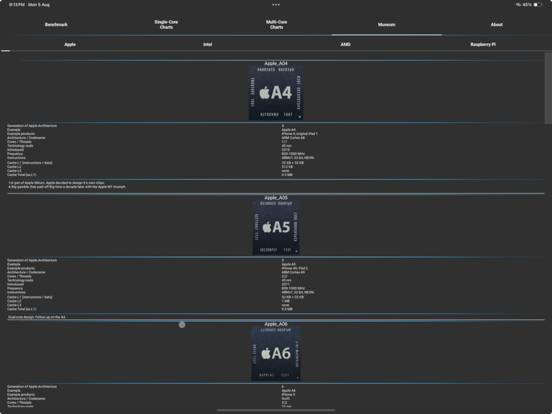
Task: Click 'ARM Cortex A8' value under A4
Action: pyautogui.click(x=293, y=138)
